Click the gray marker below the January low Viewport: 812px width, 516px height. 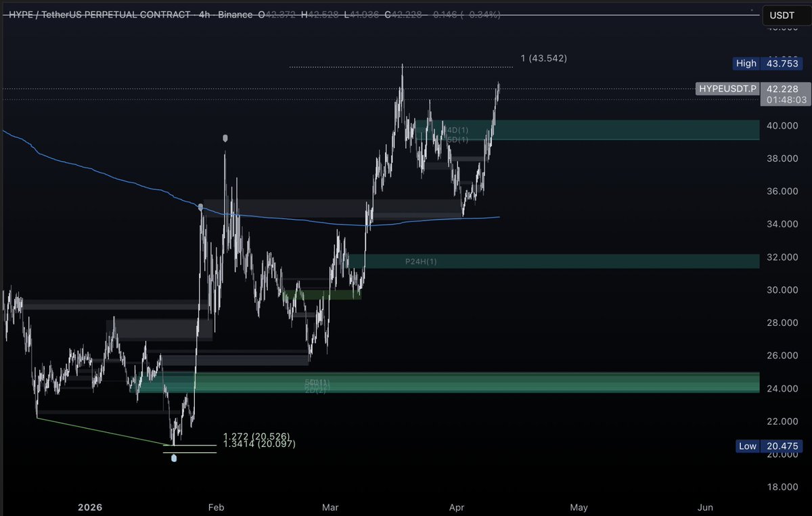click(x=175, y=458)
